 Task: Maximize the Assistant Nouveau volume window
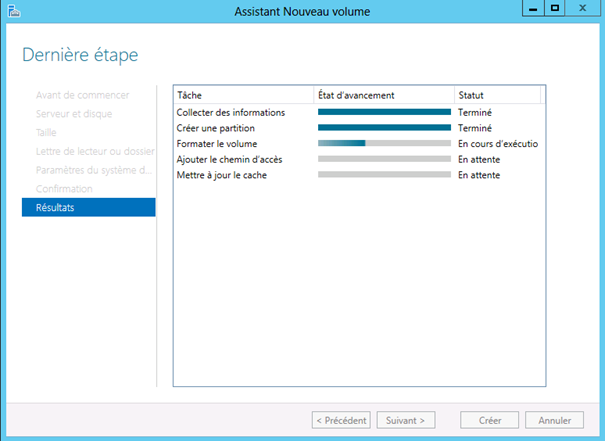point(554,9)
